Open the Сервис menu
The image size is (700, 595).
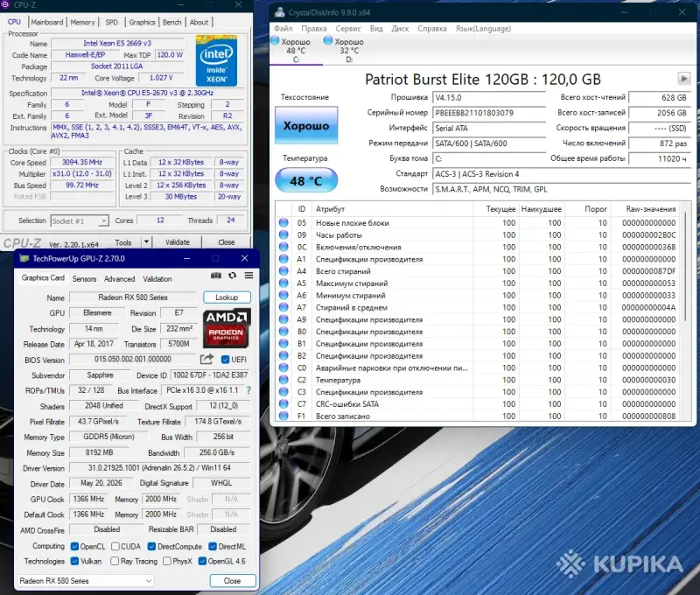tap(347, 29)
